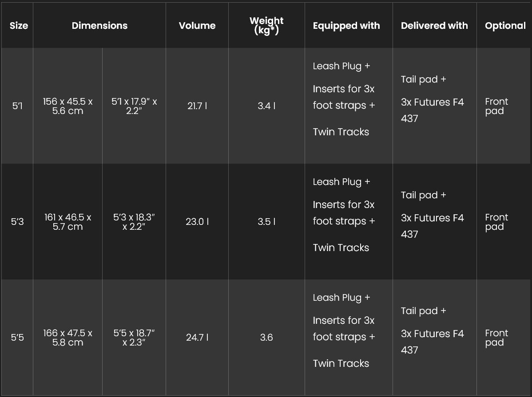Select the 21.7 l volume cell
Screen dimensions: 532x397
point(197,106)
